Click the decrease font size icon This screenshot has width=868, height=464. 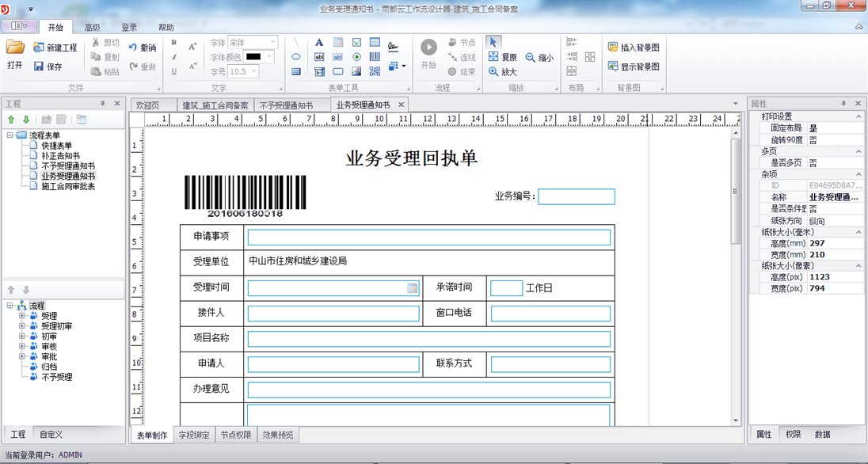click(192, 67)
